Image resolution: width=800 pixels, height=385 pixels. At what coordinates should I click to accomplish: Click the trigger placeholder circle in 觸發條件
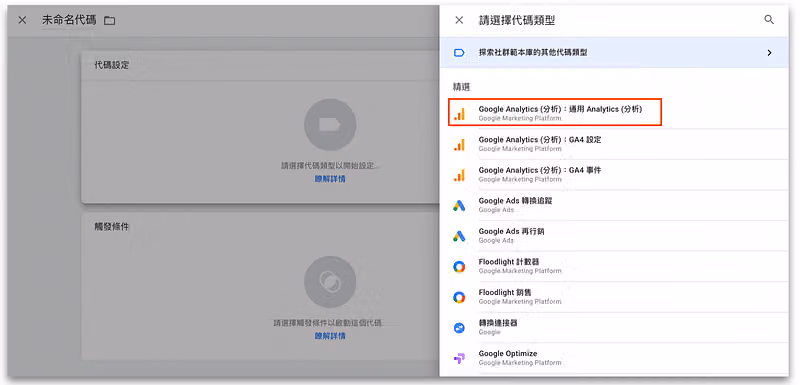pyautogui.click(x=330, y=282)
